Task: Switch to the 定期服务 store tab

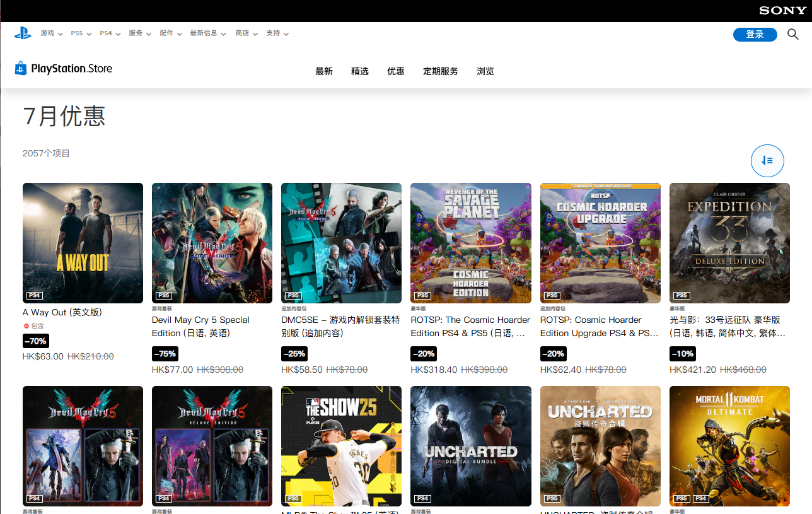Action: (x=441, y=71)
